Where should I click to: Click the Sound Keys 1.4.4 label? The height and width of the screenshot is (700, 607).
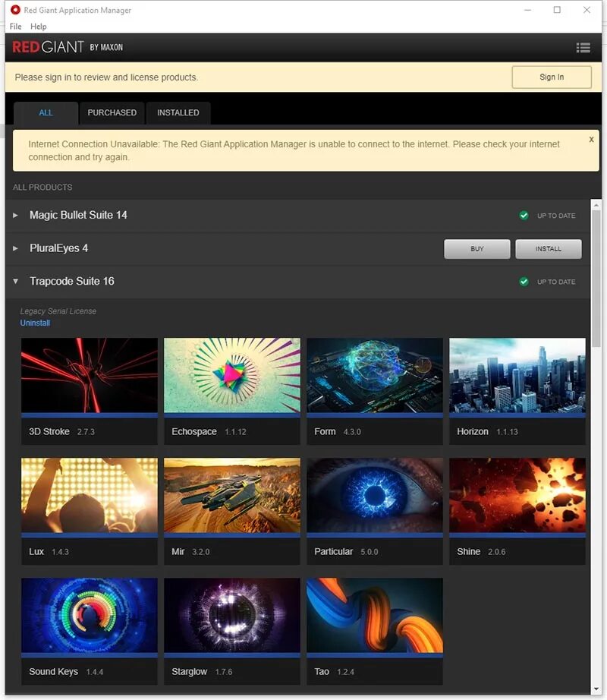coord(66,672)
